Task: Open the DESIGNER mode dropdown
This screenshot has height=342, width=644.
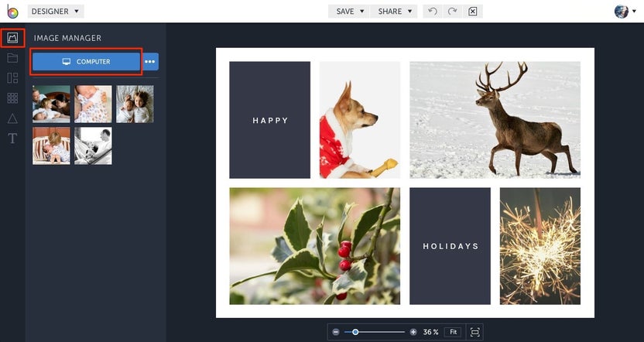Action: tap(56, 12)
